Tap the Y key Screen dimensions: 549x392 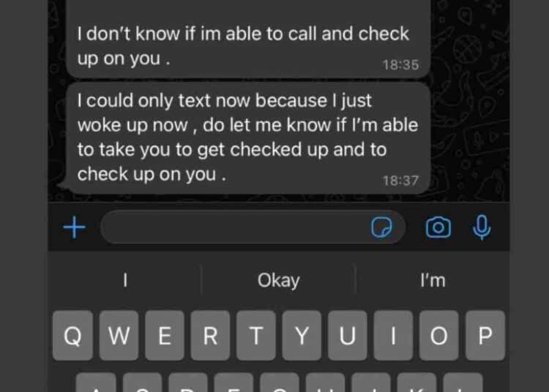coord(302,336)
